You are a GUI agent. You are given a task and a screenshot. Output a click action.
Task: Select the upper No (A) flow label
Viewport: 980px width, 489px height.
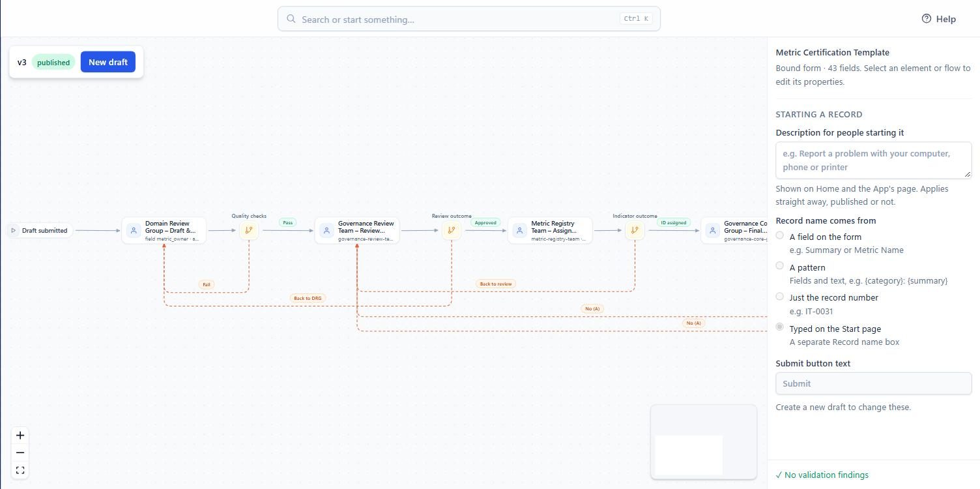tap(592, 308)
